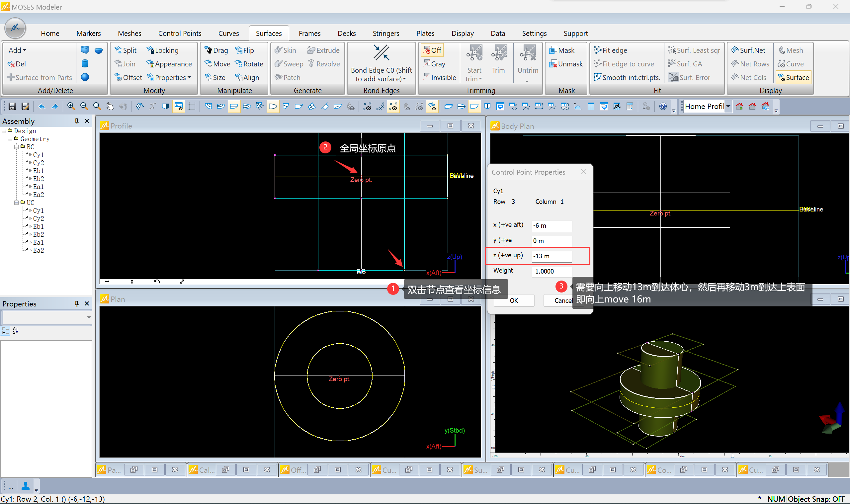Viewport: 850px width, 504px height.
Task: Click the z (+ve up) input field
Action: coord(551,256)
